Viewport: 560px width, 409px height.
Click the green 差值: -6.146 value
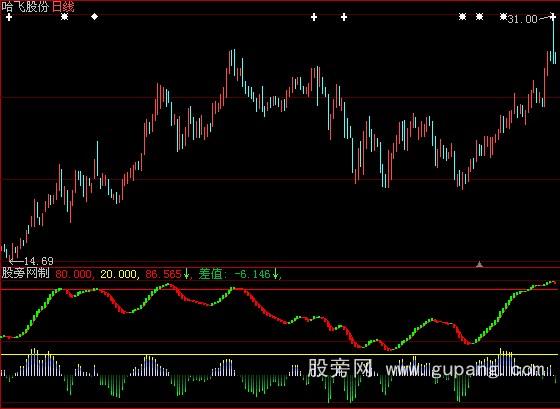(x=235, y=274)
